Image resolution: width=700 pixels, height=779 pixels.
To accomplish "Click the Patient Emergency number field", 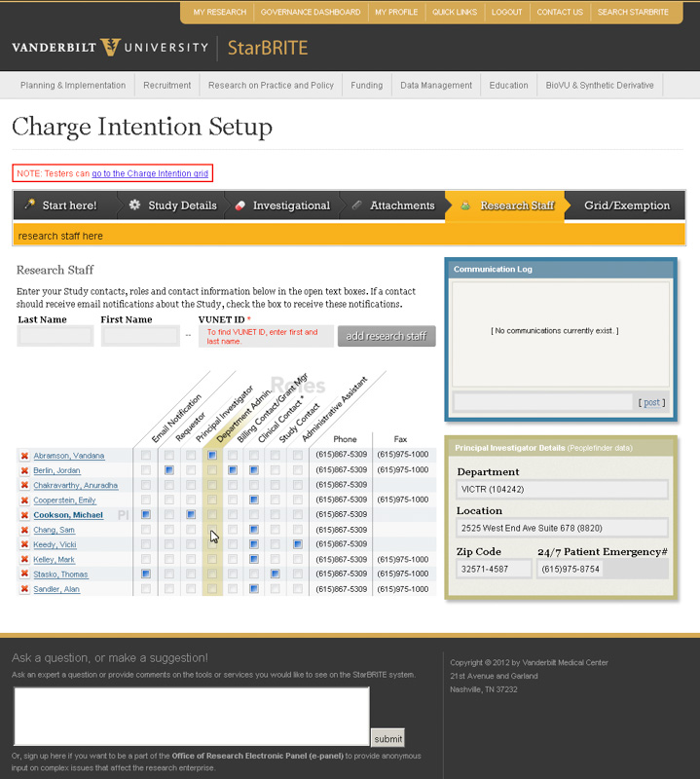I will pyautogui.click(x=602, y=569).
